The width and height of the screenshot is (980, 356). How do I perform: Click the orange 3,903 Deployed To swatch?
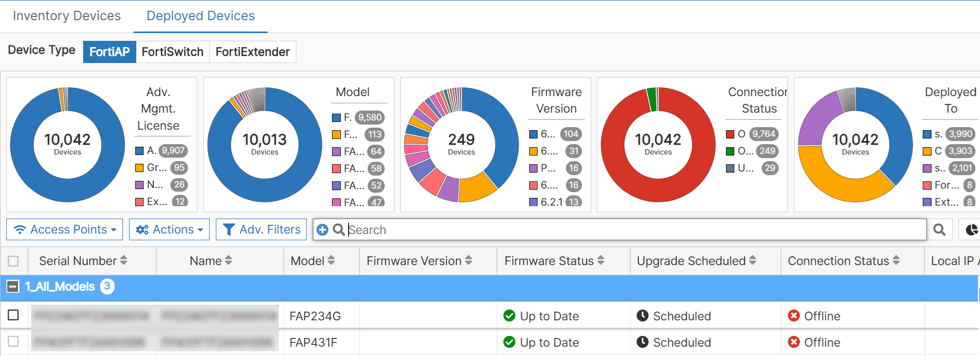927,151
